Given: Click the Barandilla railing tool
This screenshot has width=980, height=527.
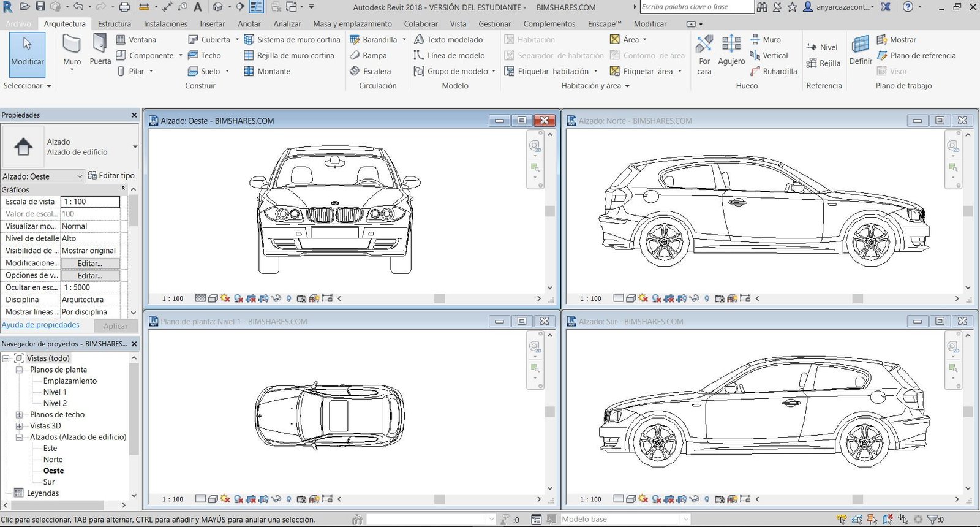Looking at the screenshot, I should (x=374, y=39).
